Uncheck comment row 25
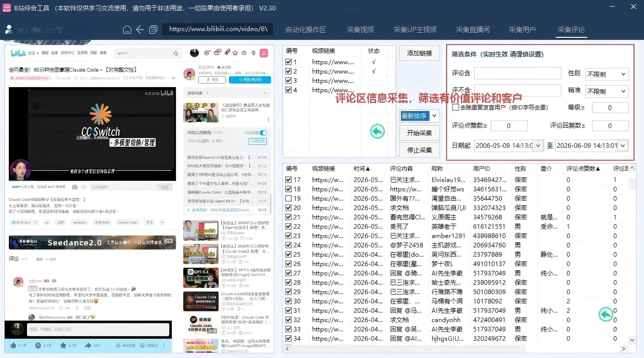 tap(288, 254)
